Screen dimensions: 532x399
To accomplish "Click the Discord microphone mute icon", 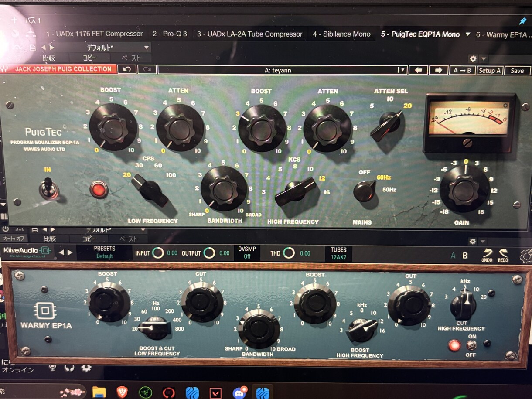I will tap(53, 367).
